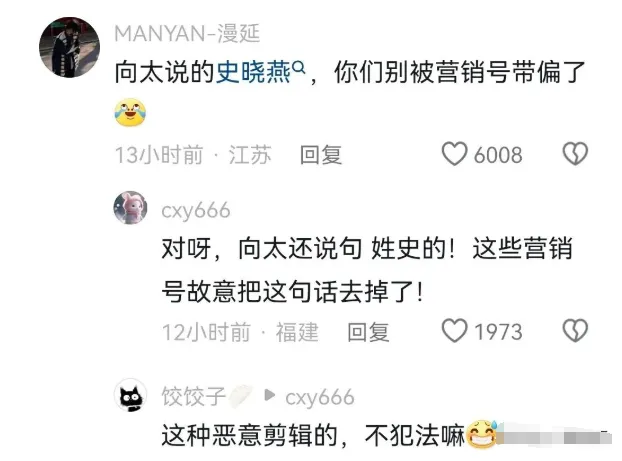Tap the reply-to arrow next to 饺饺子
The image size is (622, 461).
(x=270, y=395)
